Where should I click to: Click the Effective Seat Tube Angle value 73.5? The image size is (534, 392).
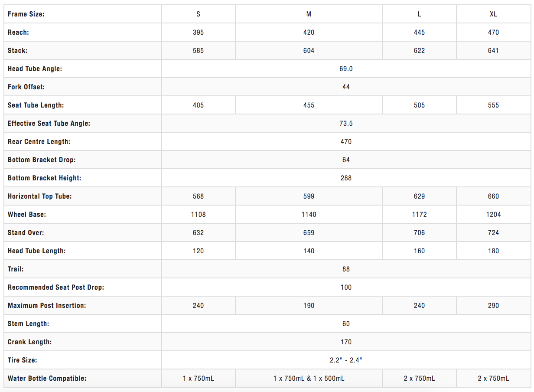pos(346,124)
